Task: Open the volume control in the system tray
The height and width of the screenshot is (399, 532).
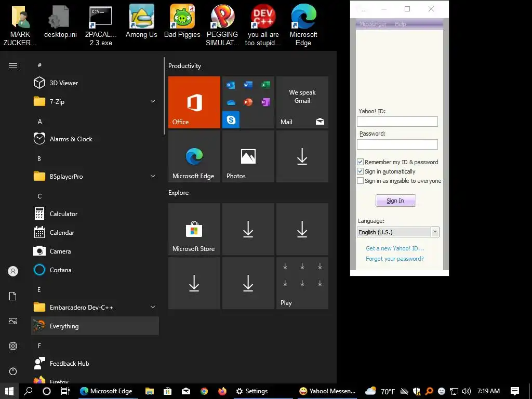Action: 467,391
